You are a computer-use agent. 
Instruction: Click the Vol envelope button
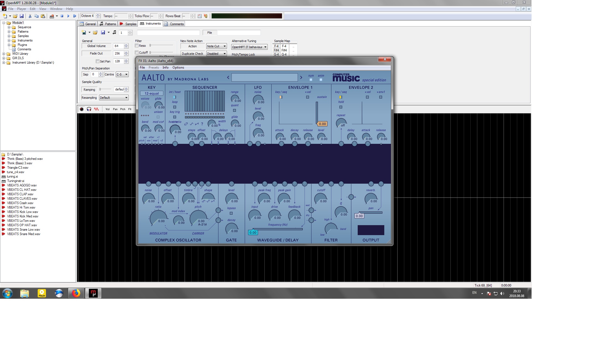(107, 109)
